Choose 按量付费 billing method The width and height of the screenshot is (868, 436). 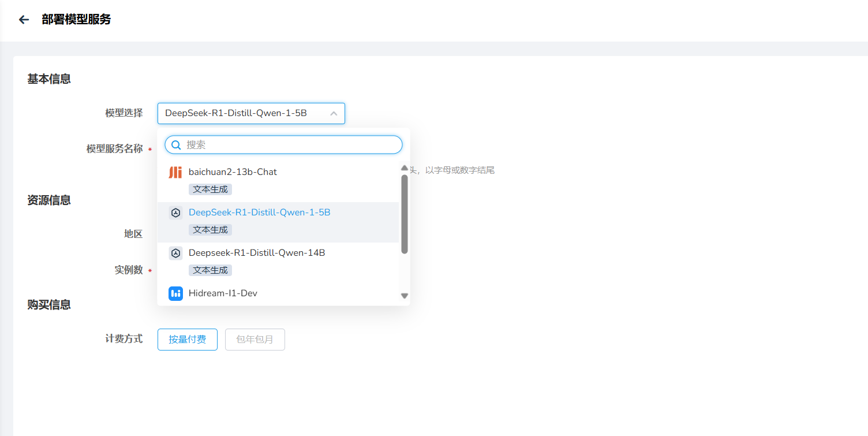(x=188, y=340)
